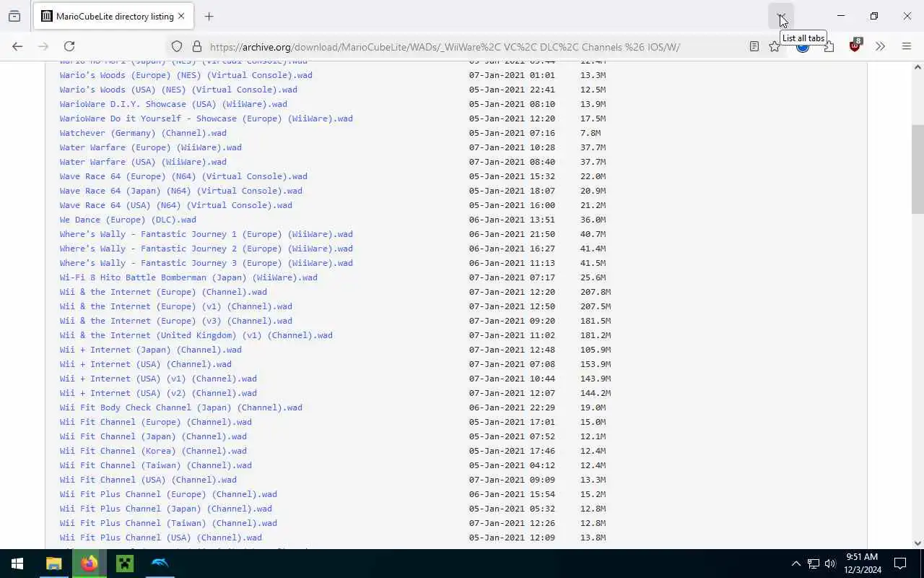Download Wario's Woods (Europe) NES wad
This screenshot has width=924, height=578.
point(186,75)
